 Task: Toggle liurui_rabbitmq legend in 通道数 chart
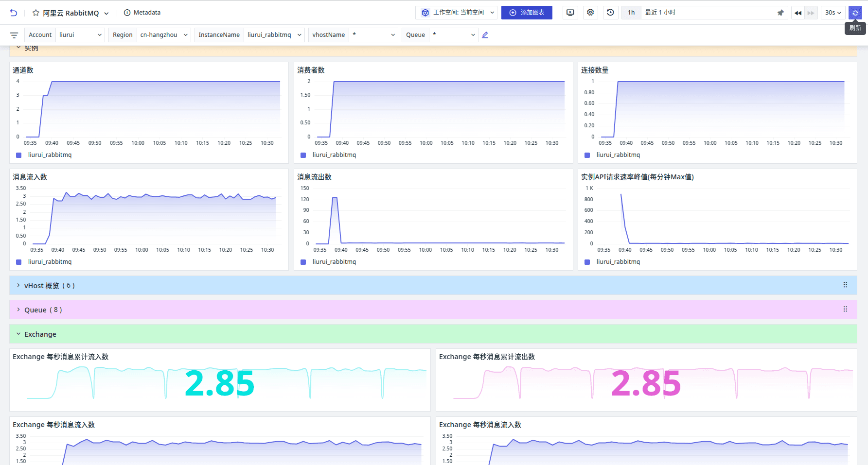pos(44,155)
